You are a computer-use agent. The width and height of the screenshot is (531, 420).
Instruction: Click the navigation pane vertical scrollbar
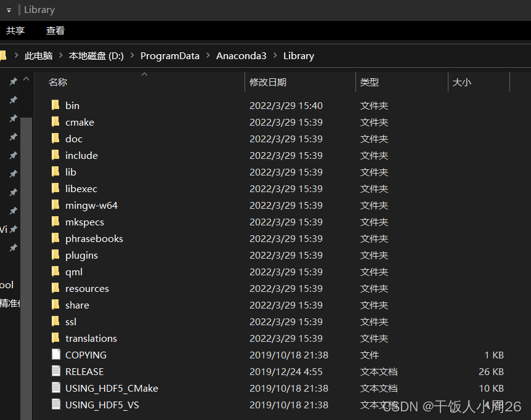pos(26,268)
